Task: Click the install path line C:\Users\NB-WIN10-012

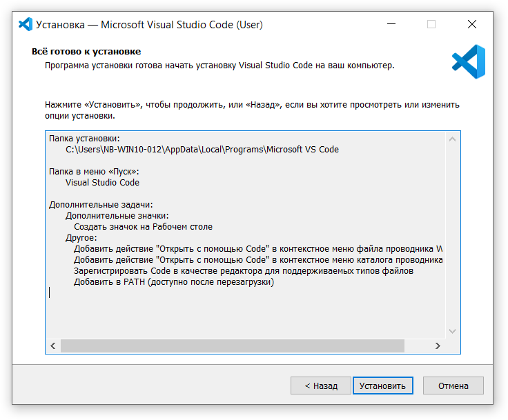Action: pyautogui.click(x=202, y=150)
